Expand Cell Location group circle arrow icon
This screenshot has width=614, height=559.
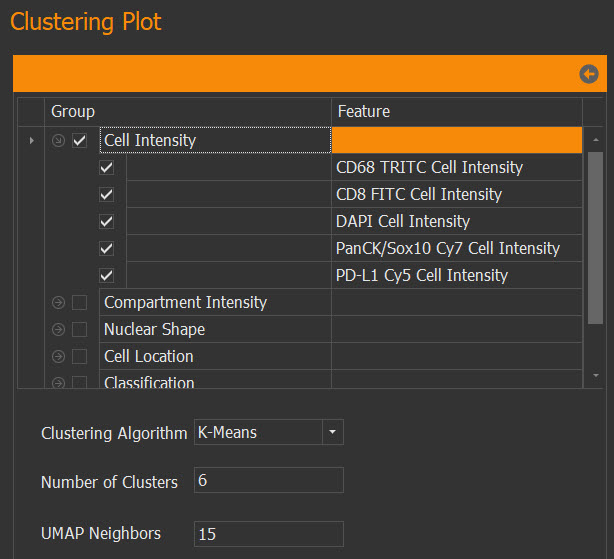point(58,356)
